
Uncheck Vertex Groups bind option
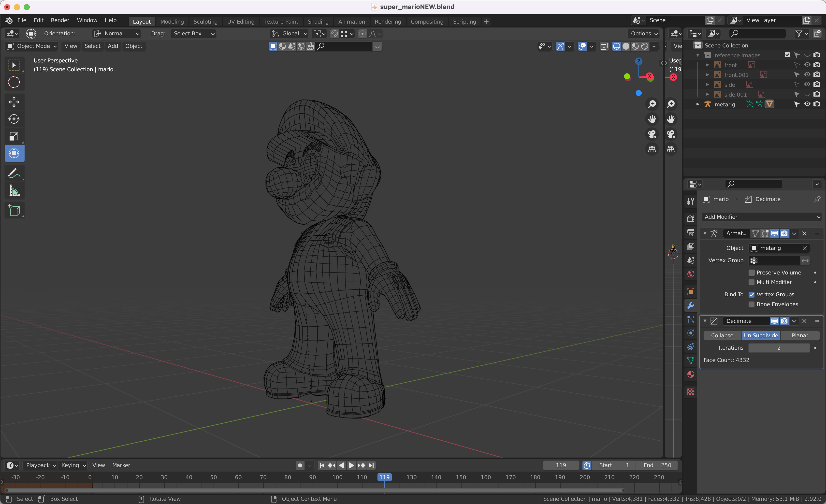pos(752,295)
